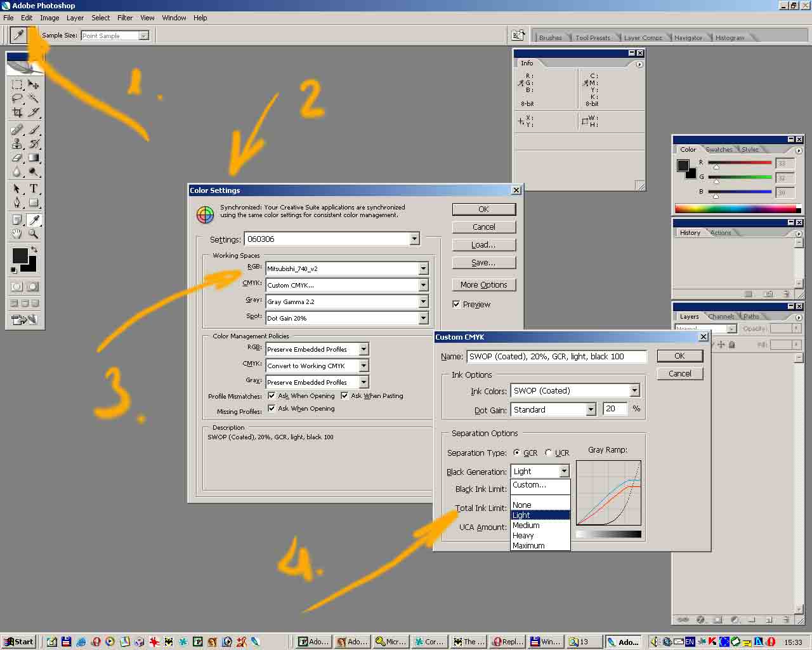Uncheck Ask When Pasting checkbox
The image size is (812, 650).
[x=344, y=395]
